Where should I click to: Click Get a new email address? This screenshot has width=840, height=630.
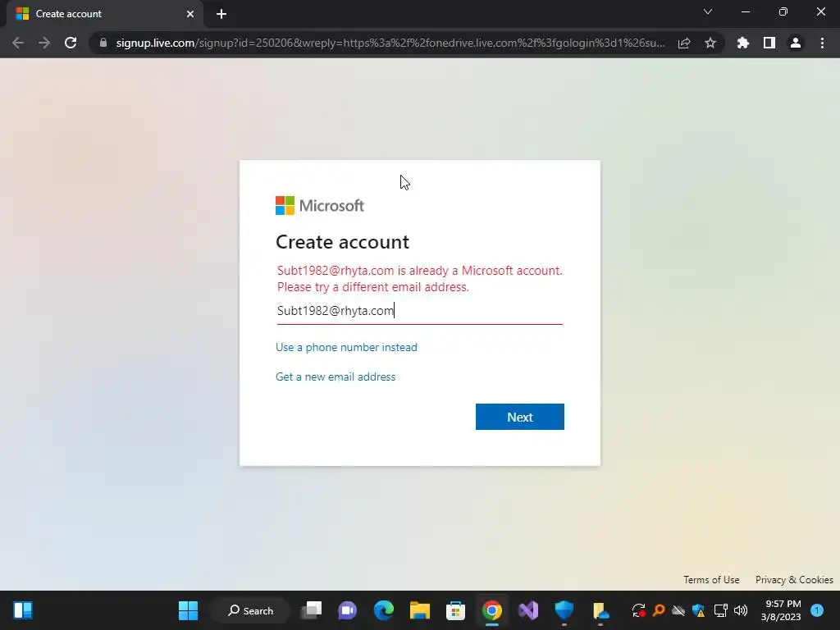pos(336,377)
